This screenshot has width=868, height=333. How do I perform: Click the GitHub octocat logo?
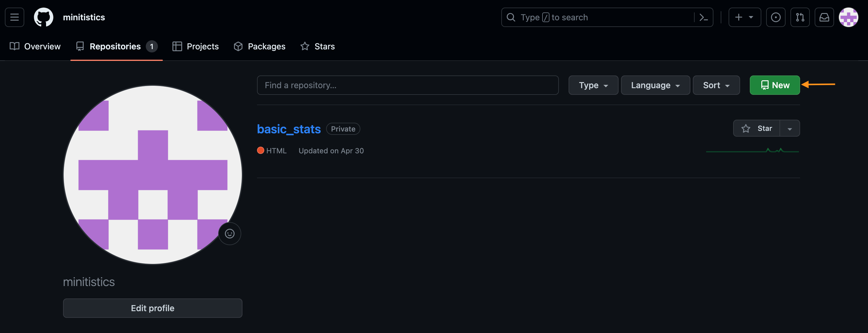[x=43, y=17]
